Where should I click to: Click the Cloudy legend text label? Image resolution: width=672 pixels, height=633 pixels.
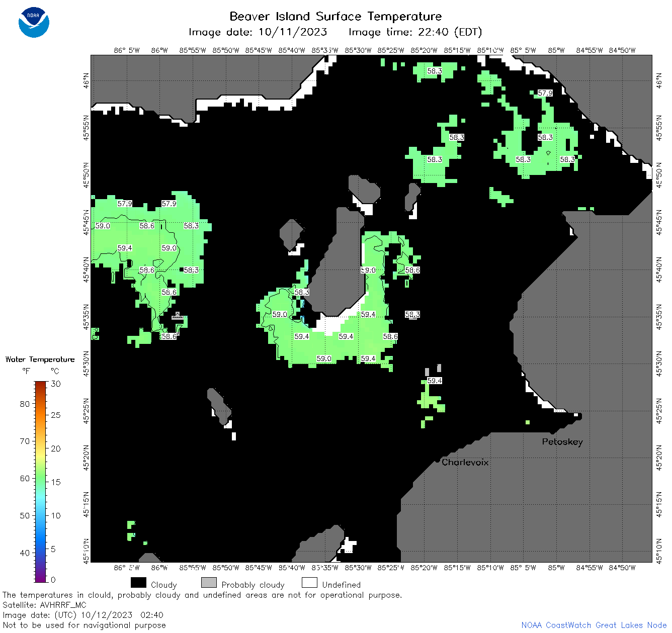click(164, 585)
